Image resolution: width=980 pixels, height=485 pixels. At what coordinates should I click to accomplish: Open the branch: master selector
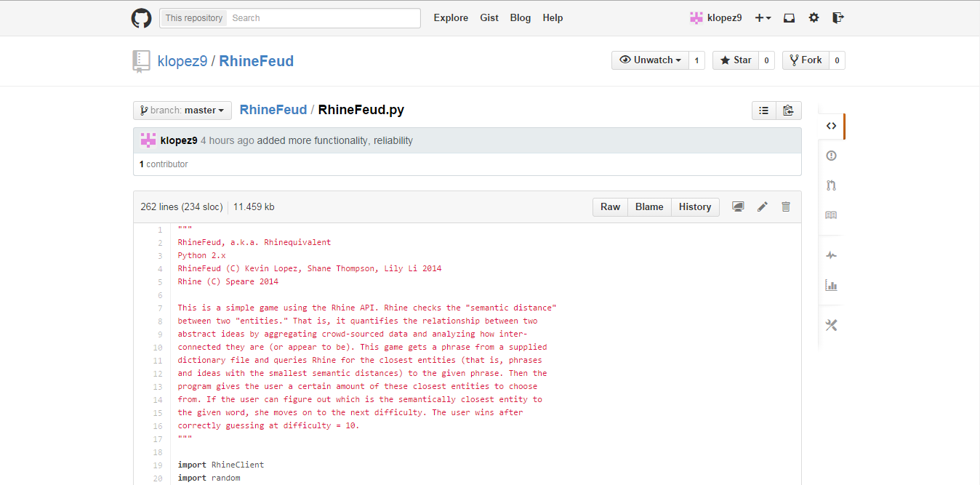tap(182, 111)
